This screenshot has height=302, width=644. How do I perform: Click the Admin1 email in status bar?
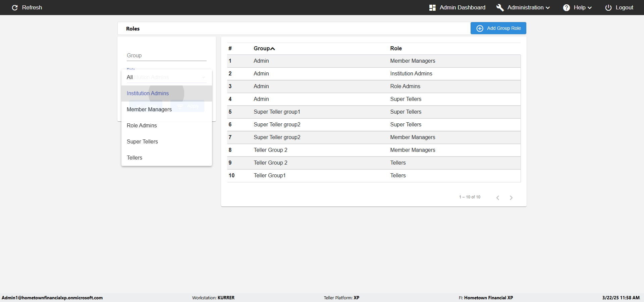[x=52, y=298]
